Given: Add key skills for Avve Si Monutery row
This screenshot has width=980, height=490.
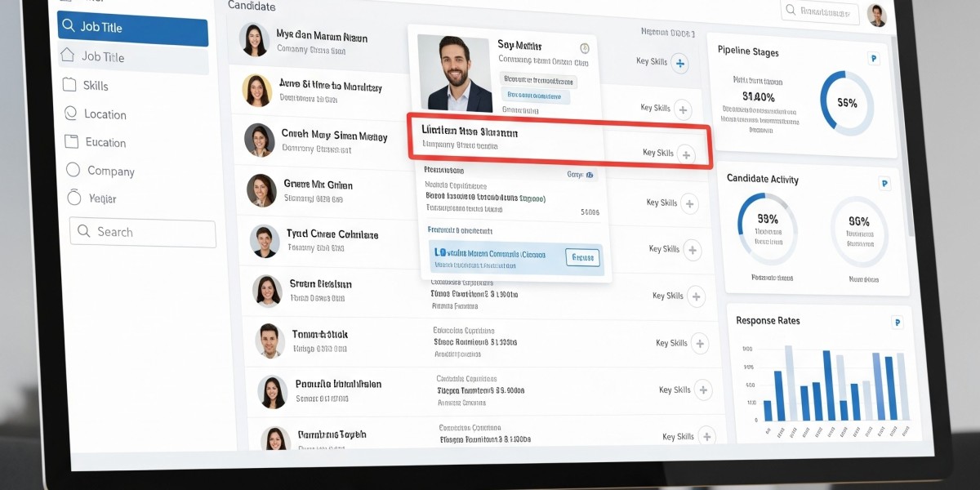Looking at the screenshot, I should point(684,109).
